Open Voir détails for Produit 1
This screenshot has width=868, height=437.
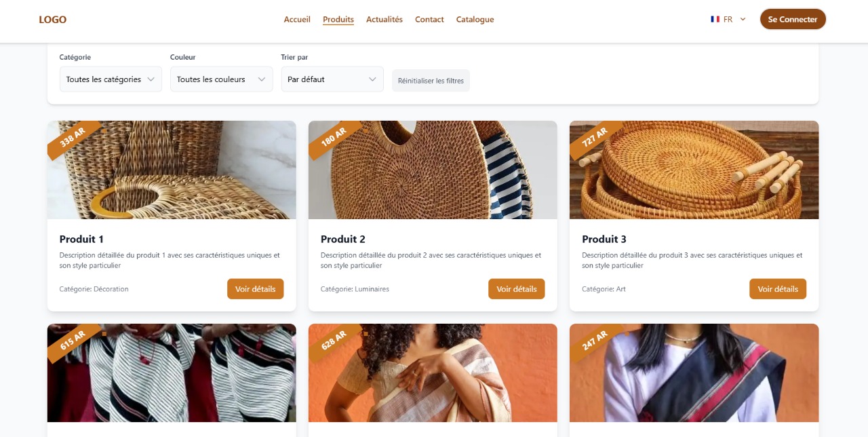click(x=256, y=288)
